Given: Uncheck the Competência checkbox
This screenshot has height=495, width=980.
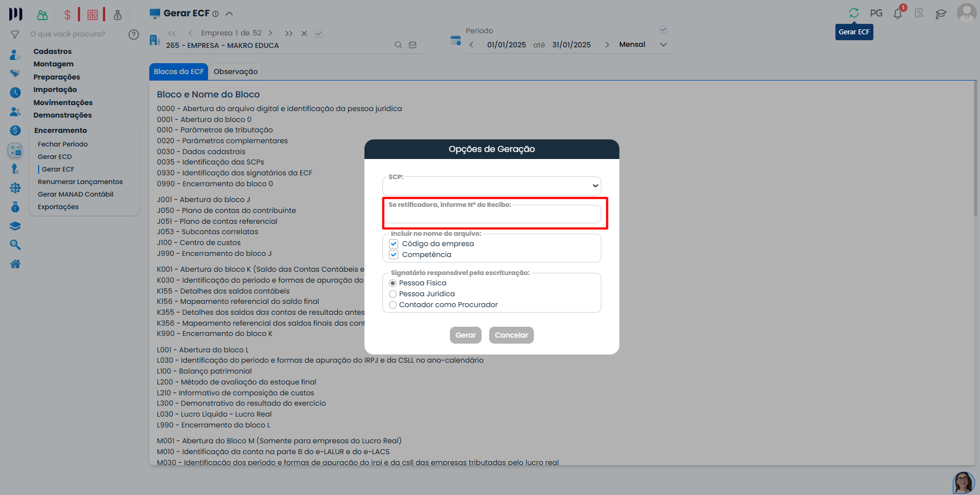Looking at the screenshot, I should click(393, 254).
